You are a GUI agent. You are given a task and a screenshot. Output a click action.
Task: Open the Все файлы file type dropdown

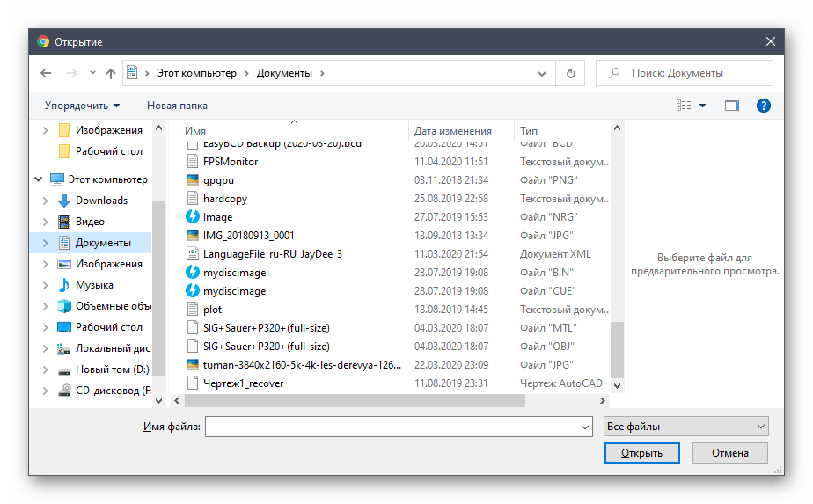tap(685, 427)
